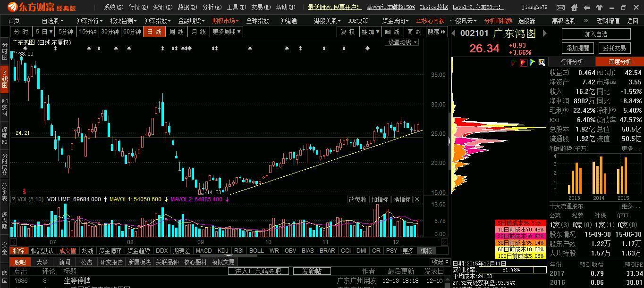The image size is (644, 288).
Task: Open the 行情(Q) menu
Action: pos(138,8)
